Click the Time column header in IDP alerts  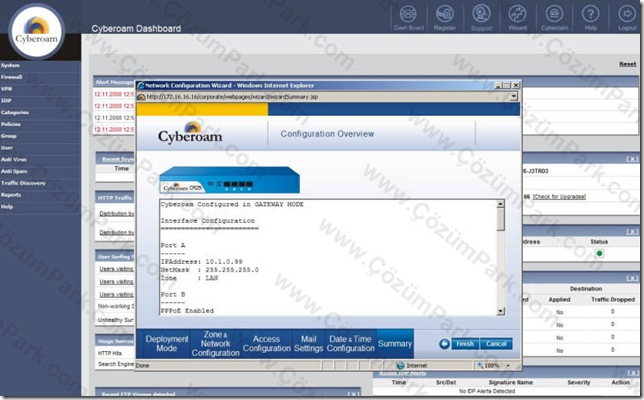coord(398,382)
